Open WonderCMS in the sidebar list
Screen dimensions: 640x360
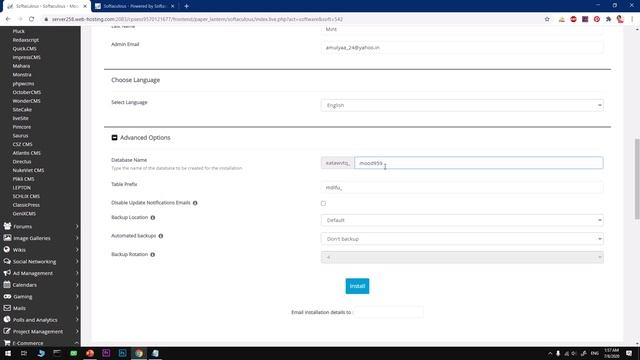pos(26,101)
